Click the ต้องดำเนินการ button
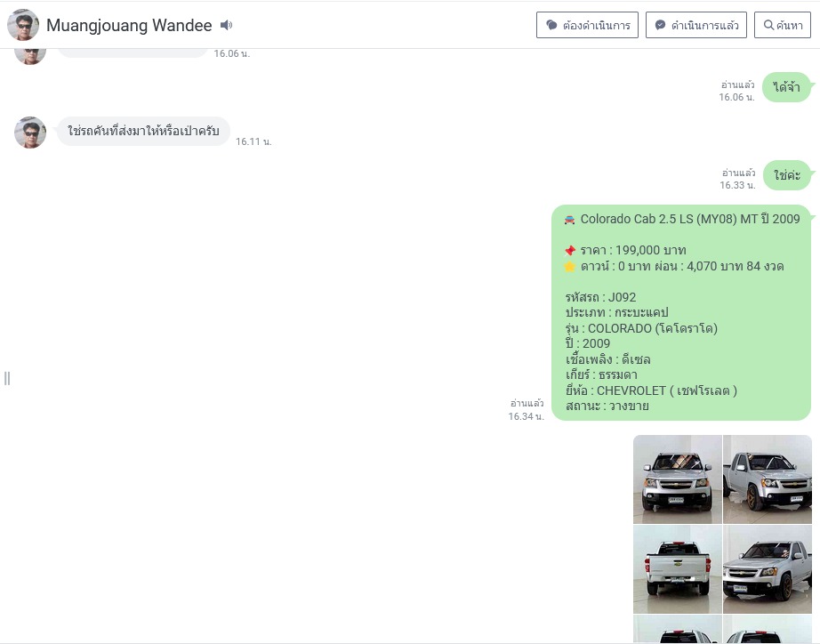The image size is (820, 644). click(x=587, y=25)
